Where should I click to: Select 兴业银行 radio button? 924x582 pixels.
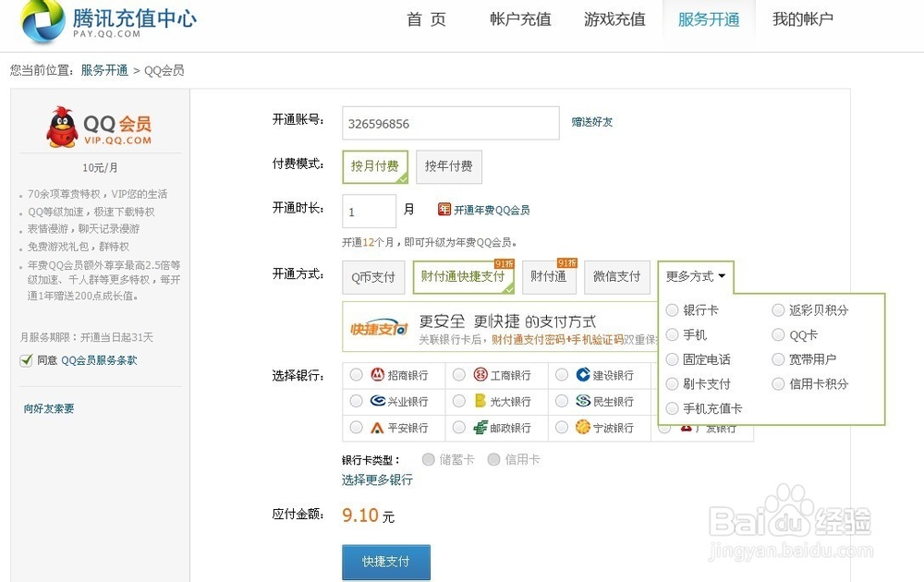point(356,401)
